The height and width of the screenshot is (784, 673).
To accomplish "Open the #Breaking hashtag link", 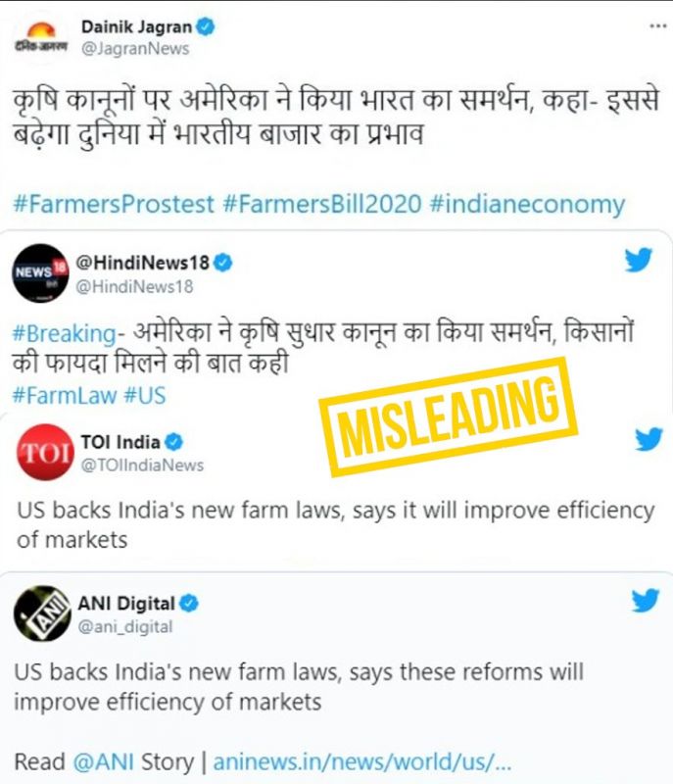I will coord(64,333).
